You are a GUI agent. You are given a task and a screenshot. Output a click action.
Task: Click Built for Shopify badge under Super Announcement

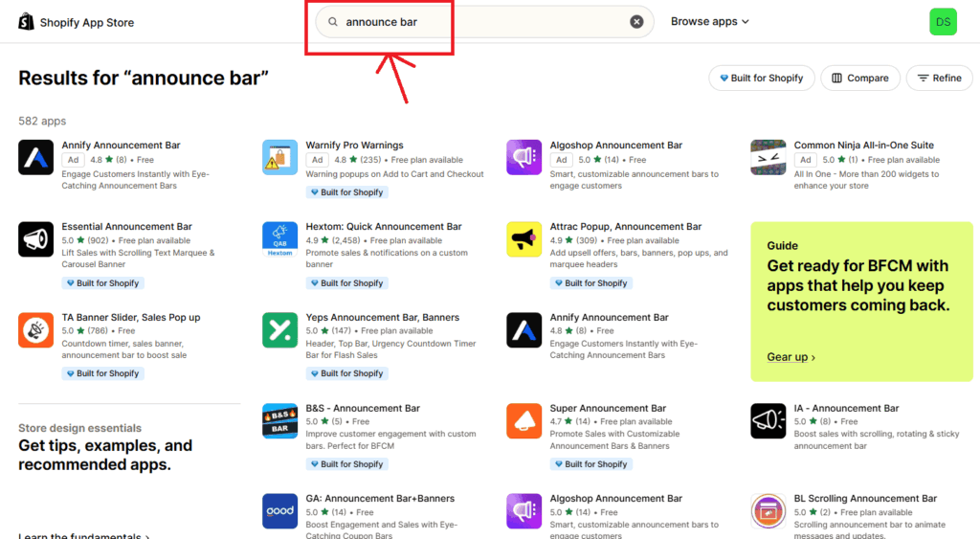[x=591, y=464]
